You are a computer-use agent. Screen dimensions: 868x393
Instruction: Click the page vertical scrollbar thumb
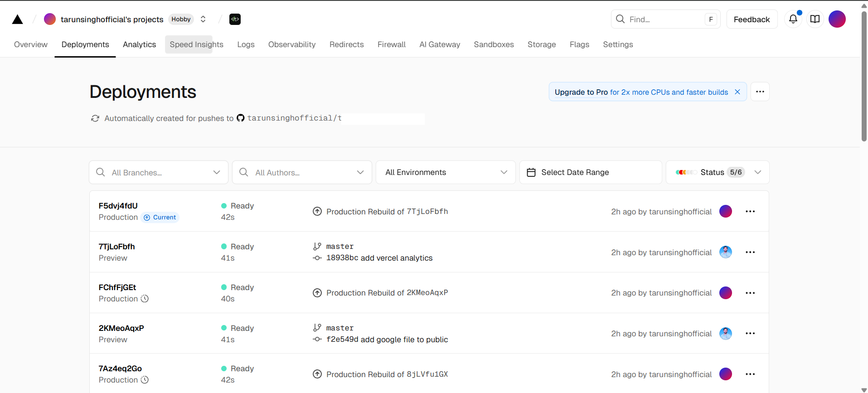pyautogui.click(x=864, y=76)
